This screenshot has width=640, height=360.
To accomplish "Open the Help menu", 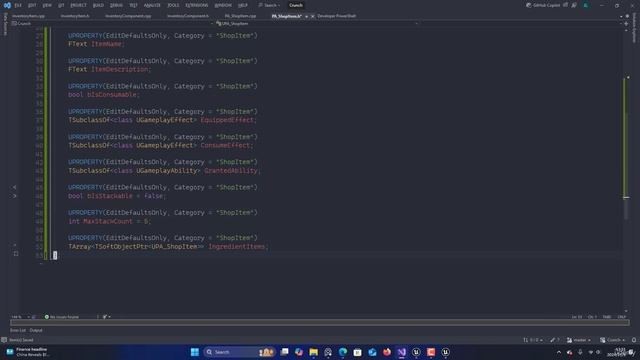I will point(243,5).
